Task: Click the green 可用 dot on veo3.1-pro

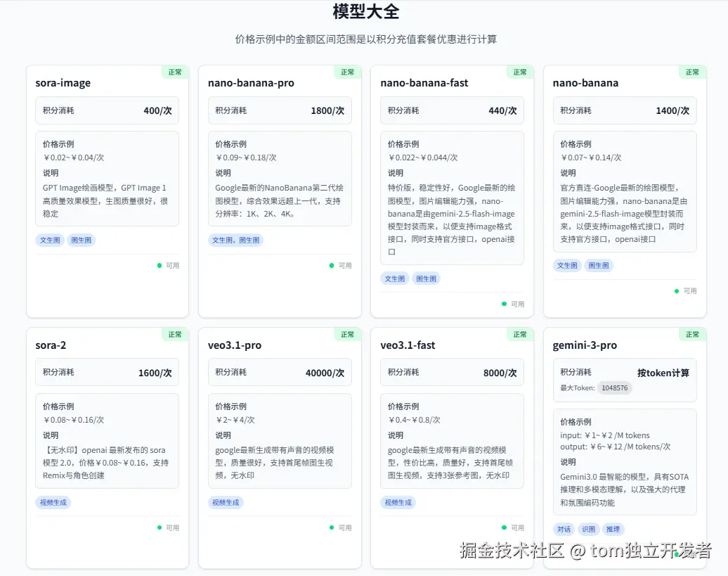Action: pyautogui.click(x=332, y=527)
